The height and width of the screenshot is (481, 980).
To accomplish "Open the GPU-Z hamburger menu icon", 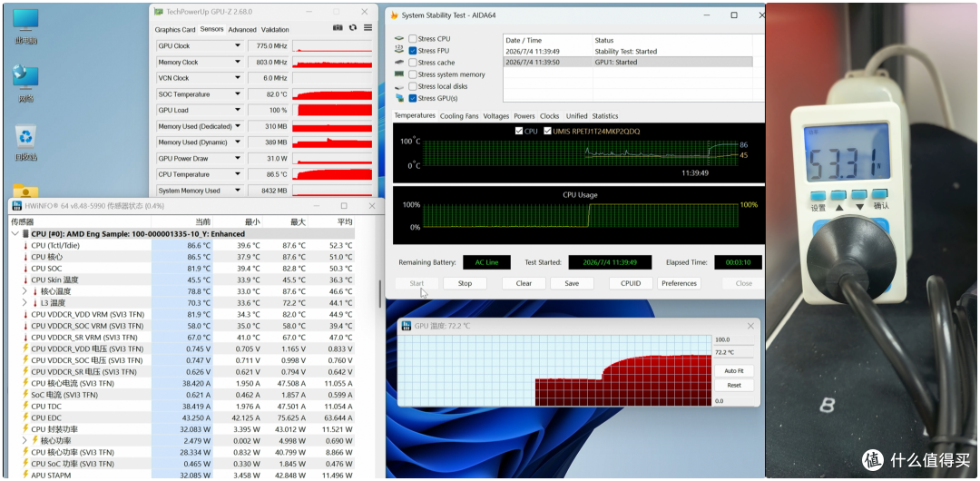I will (x=367, y=27).
